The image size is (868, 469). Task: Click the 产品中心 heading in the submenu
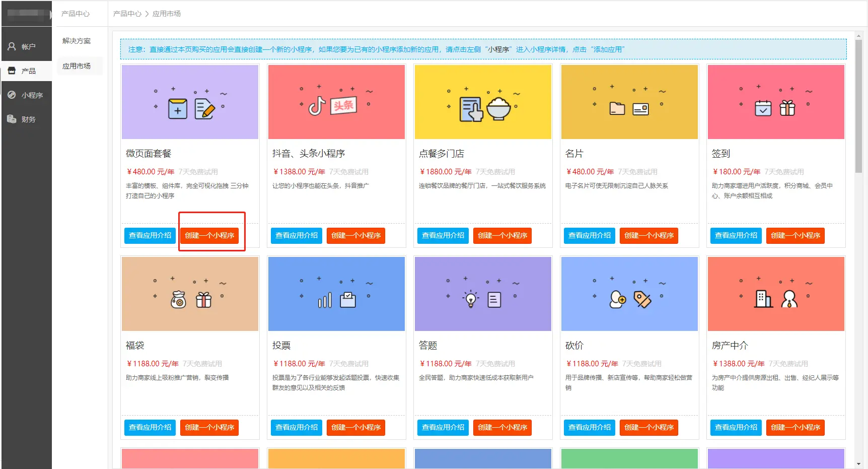click(76, 14)
